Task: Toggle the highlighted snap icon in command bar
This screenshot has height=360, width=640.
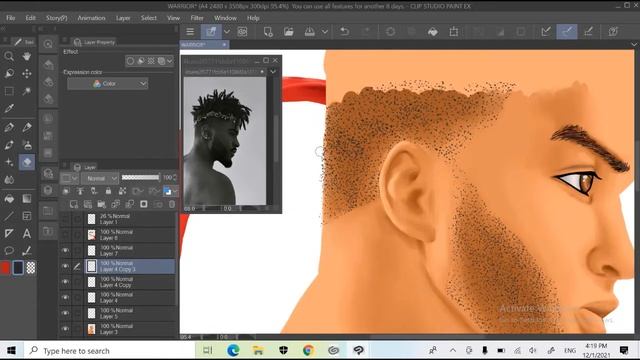Action: [567, 31]
